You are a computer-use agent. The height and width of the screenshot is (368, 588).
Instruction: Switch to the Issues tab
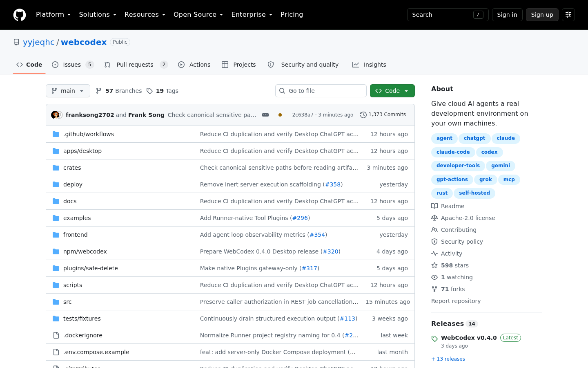click(x=73, y=65)
